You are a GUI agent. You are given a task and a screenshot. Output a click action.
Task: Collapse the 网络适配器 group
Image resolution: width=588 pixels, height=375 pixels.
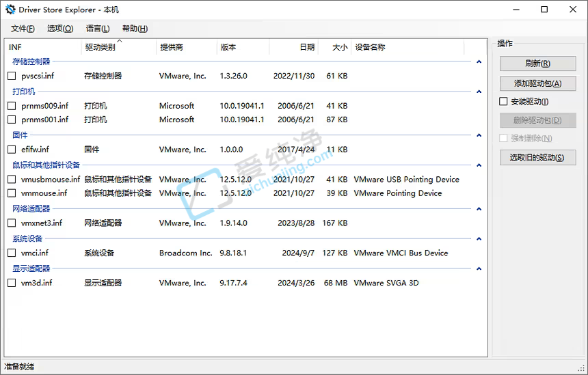[x=479, y=208]
